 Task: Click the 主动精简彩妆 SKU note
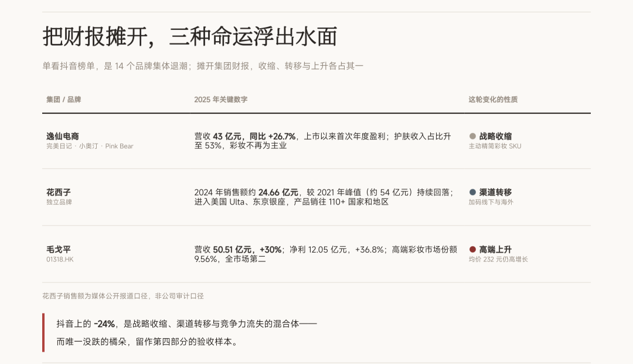coord(495,146)
